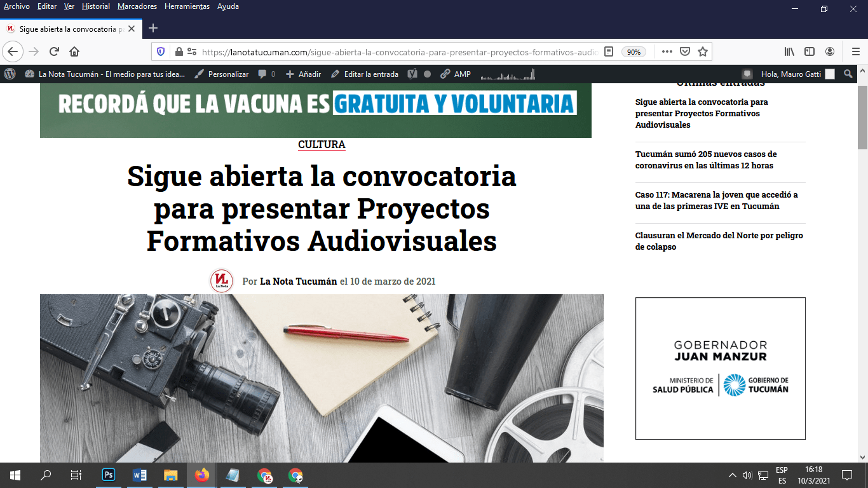
Task: Click the film camera featured image
Action: (x=322, y=378)
